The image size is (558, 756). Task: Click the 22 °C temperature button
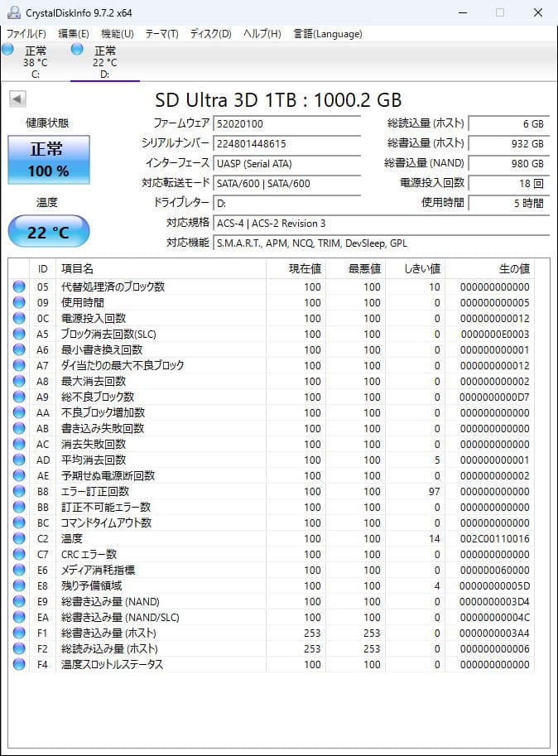49,231
